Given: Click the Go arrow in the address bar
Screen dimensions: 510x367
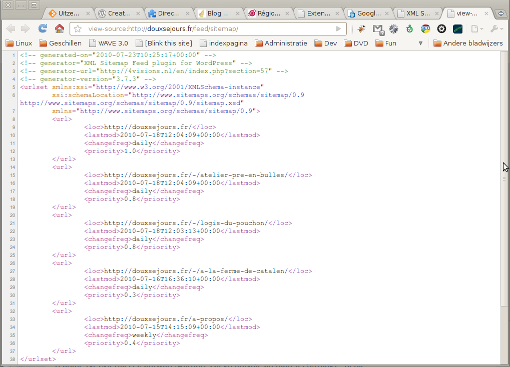Looking at the screenshot, I should point(338,29).
